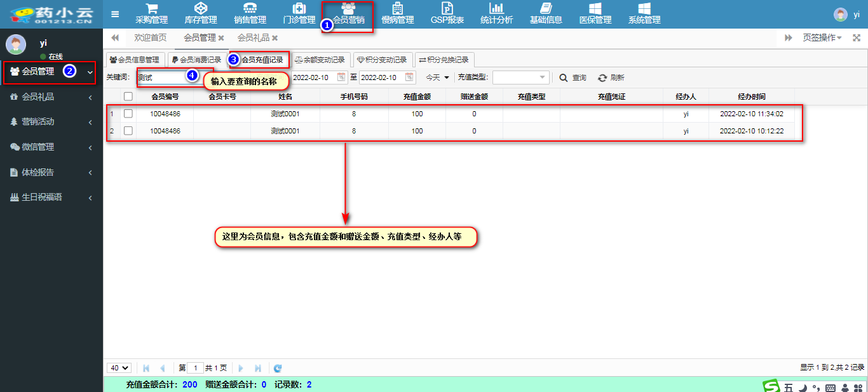Viewport: 868px width, 392px height.
Task: Go to previous page in pagination
Action: coord(163,368)
